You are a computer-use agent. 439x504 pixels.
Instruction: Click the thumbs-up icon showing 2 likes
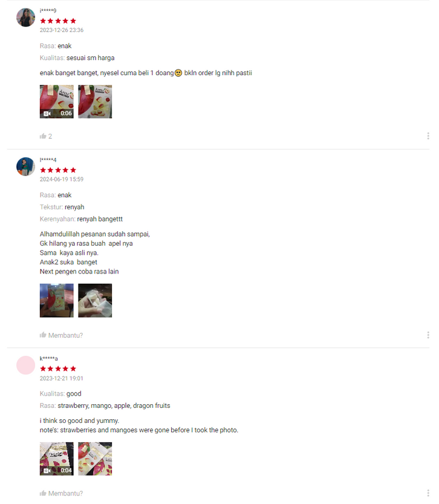[43, 136]
